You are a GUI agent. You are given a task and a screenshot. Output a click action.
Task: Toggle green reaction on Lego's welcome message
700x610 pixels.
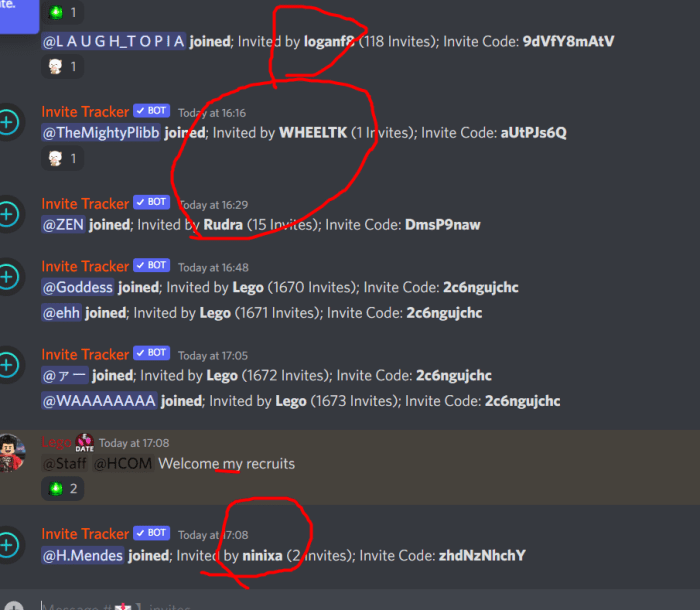(62, 489)
